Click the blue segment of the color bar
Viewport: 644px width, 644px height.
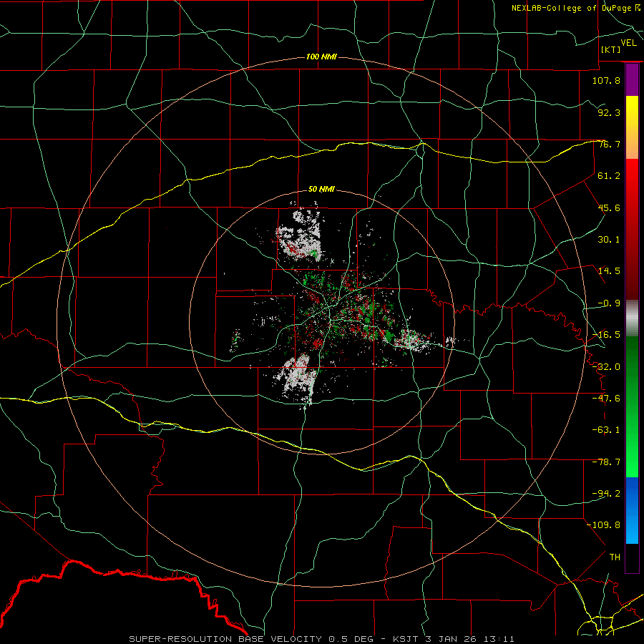point(632,510)
